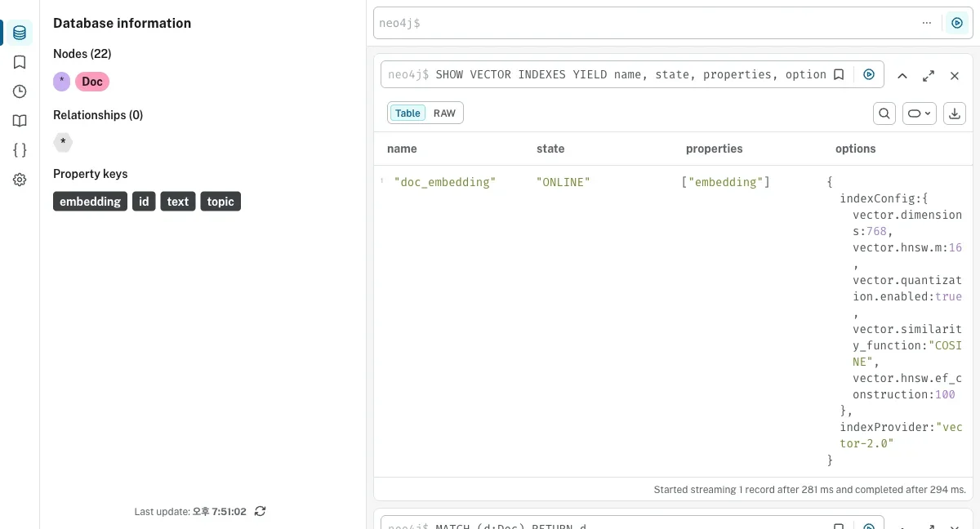Bookmark the SHOW VECTOR INDEXES query
The image size is (980, 529).
click(839, 74)
